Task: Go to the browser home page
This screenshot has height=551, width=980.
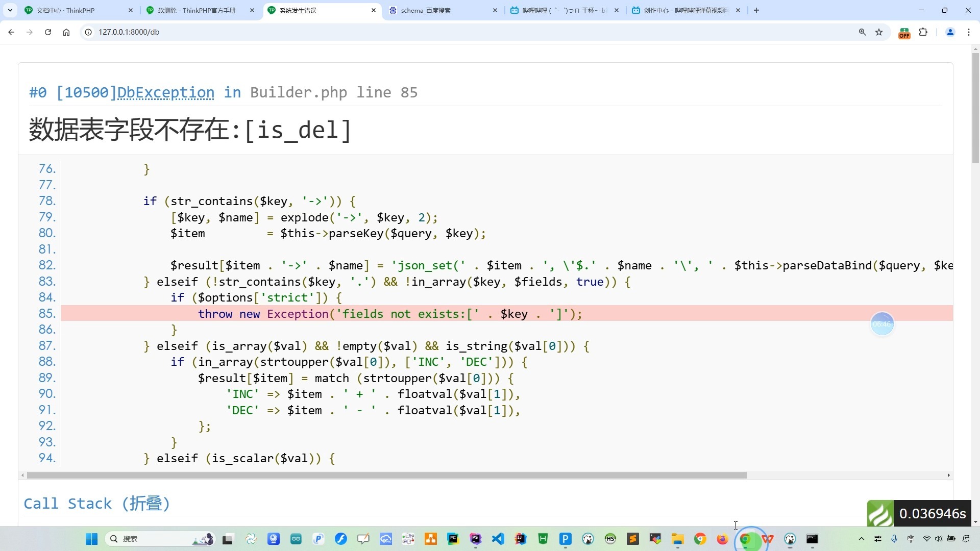Action: coord(66,32)
